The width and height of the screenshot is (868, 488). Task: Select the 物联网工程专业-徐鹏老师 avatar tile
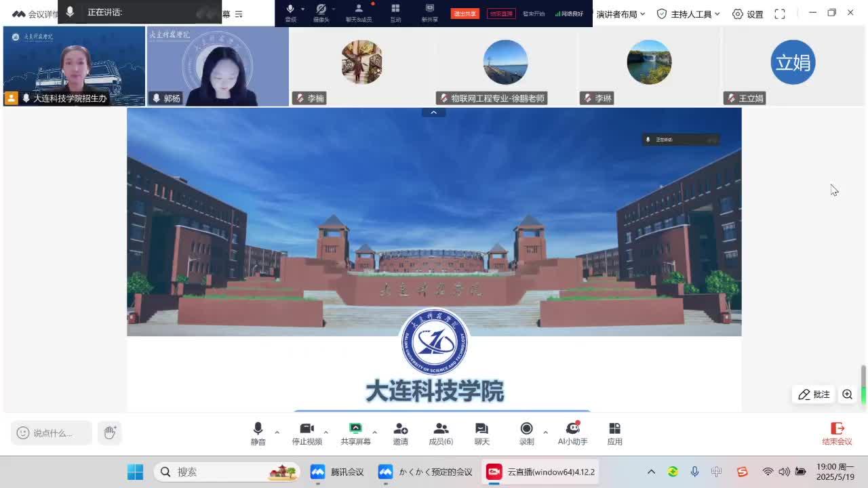click(x=505, y=66)
